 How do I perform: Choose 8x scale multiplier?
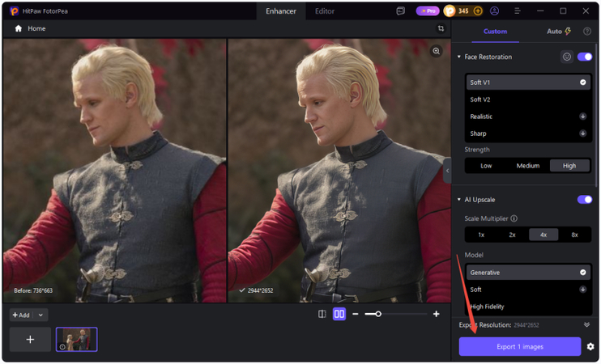point(574,235)
